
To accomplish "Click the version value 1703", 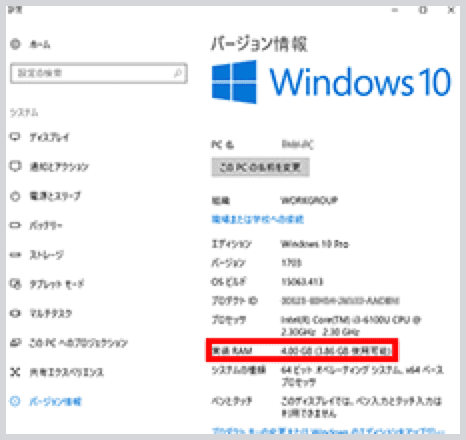I will pos(291,263).
